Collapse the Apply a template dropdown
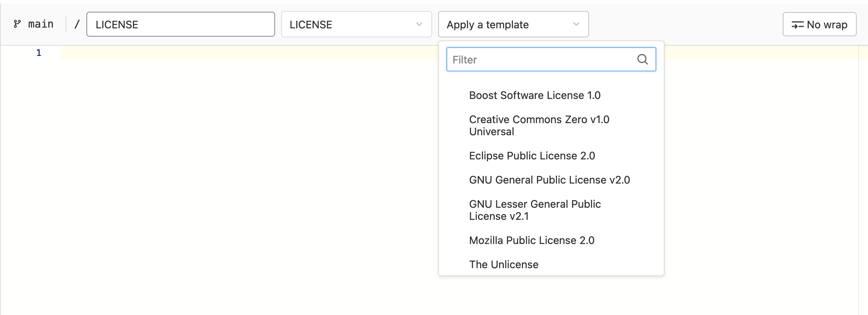 tap(506, 24)
